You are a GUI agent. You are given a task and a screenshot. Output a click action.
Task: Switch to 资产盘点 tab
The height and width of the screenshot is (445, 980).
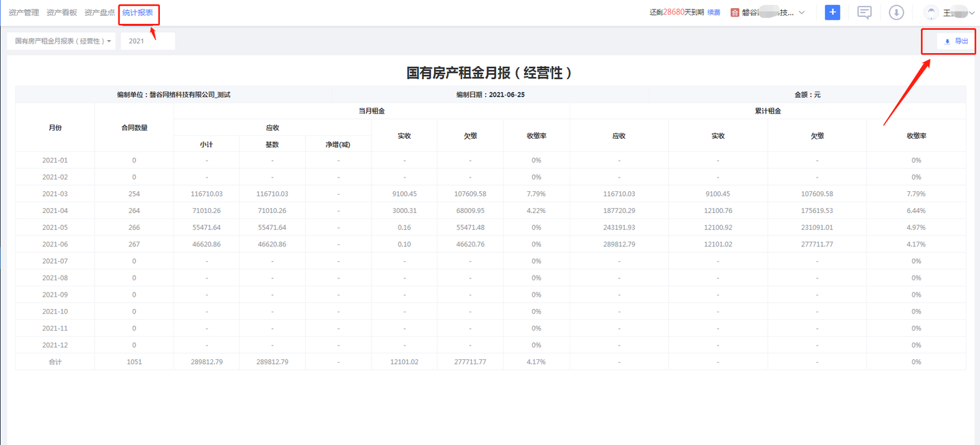coord(99,12)
